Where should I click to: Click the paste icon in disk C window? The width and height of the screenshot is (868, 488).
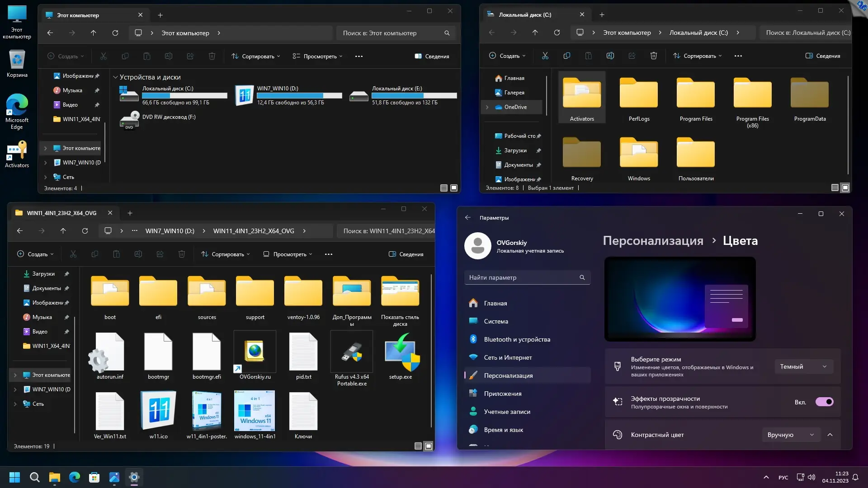[x=588, y=56]
